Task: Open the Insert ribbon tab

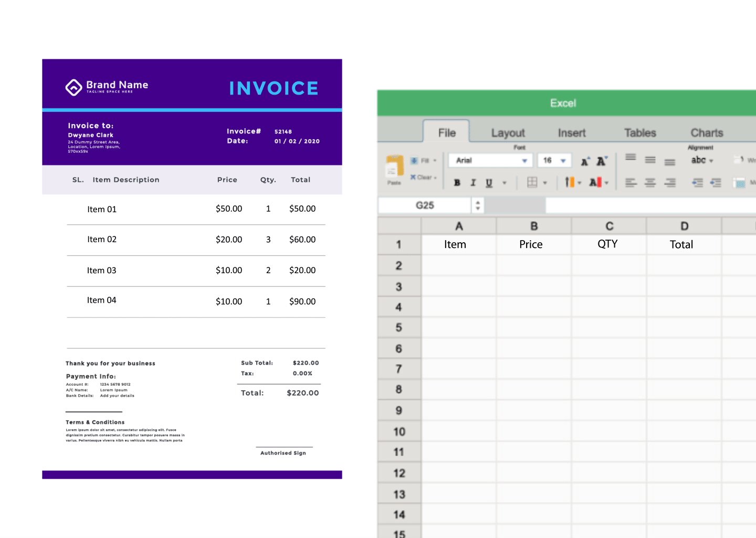Action: tap(571, 133)
